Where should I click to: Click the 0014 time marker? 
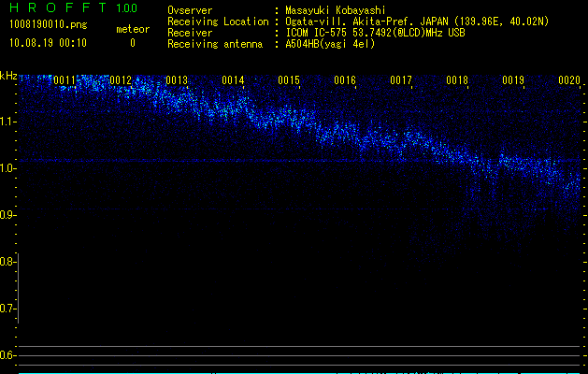click(x=233, y=80)
